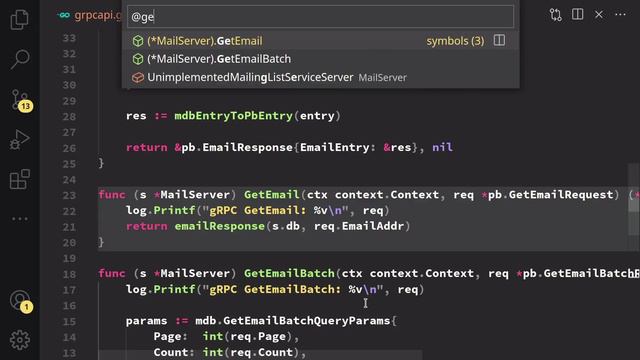Image resolution: width=640 pixels, height=360 pixels.
Task: Switch to the grpcapi.go editor tab
Action: click(90, 15)
